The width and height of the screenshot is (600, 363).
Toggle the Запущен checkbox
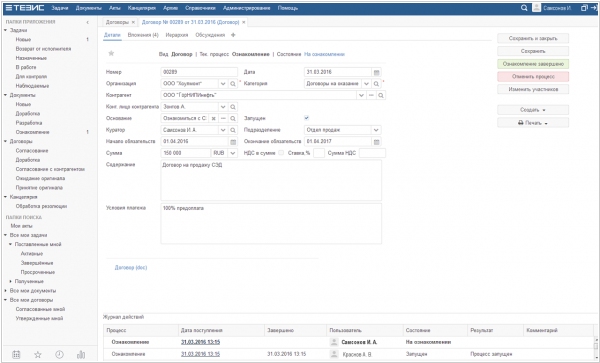coord(307,118)
